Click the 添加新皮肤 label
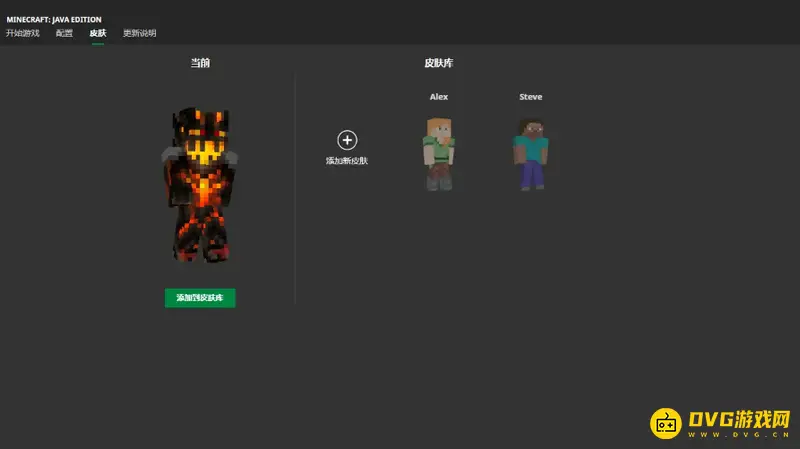The image size is (800, 449). [x=347, y=161]
